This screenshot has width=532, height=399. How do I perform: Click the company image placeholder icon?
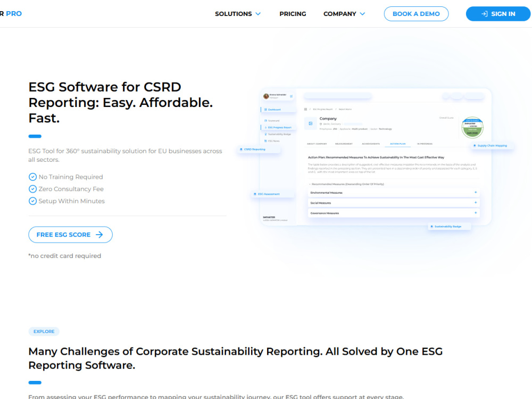pyautogui.click(x=311, y=123)
